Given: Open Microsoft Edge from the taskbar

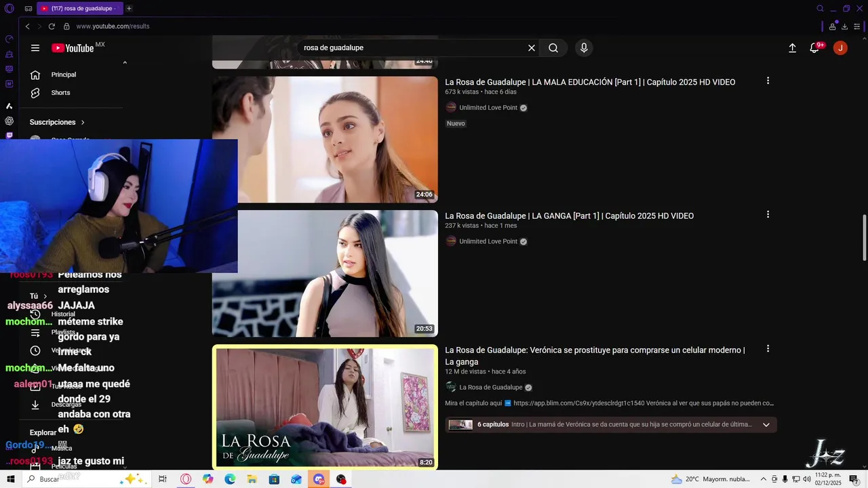Looking at the screenshot, I should [x=230, y=479].
